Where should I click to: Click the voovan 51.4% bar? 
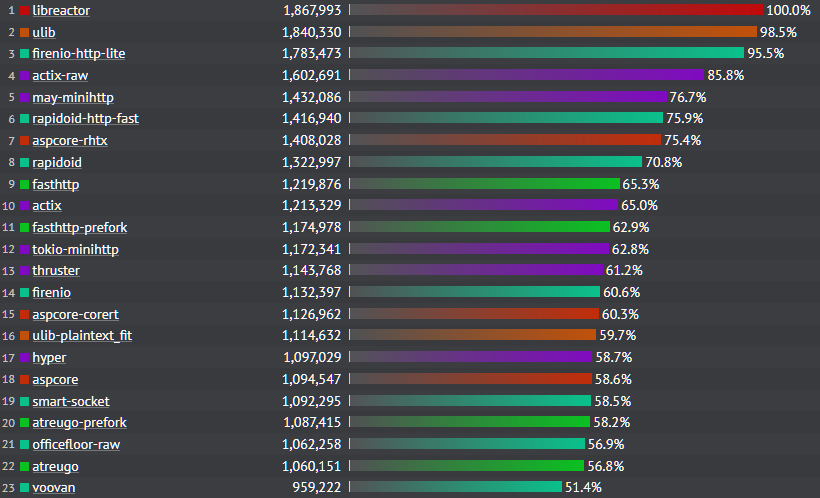pyautogui.click(x=456, y=487)
